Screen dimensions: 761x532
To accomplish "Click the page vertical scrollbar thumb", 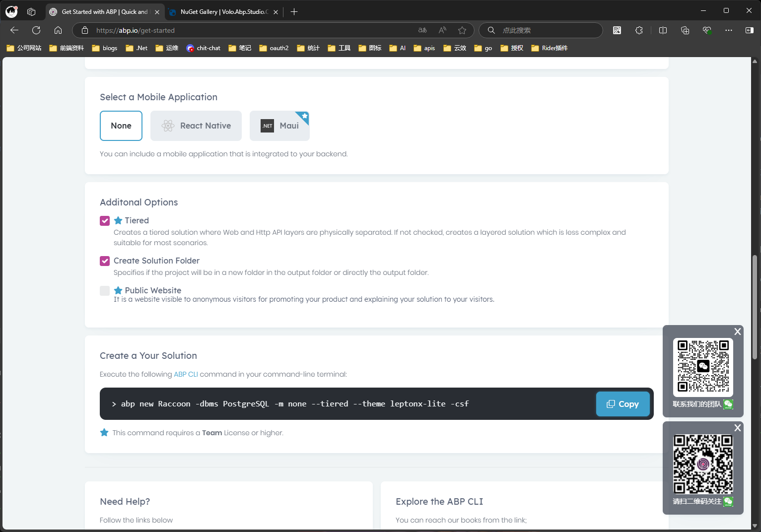I will 755,307.
